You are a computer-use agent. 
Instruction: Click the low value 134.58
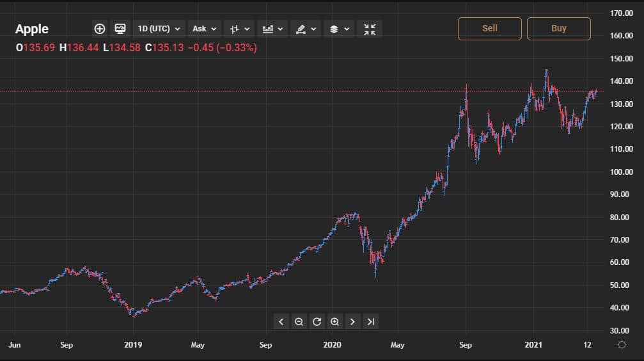125,48
